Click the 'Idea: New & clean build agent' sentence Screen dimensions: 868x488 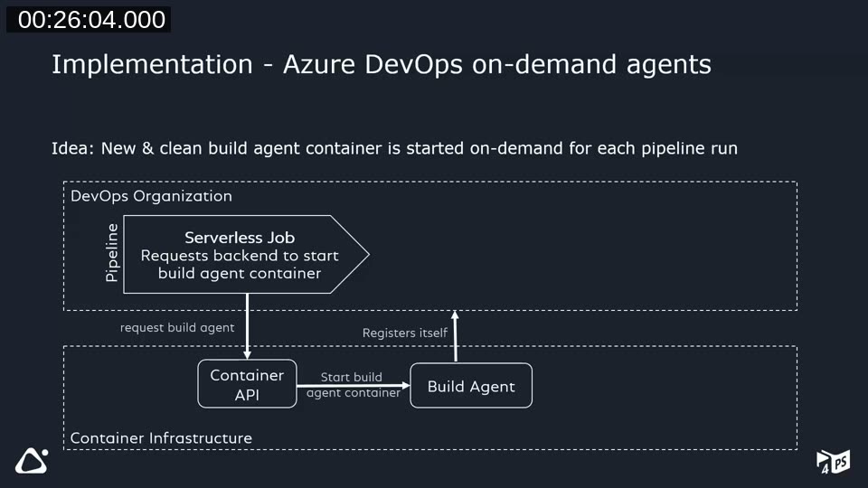point(394,148)
